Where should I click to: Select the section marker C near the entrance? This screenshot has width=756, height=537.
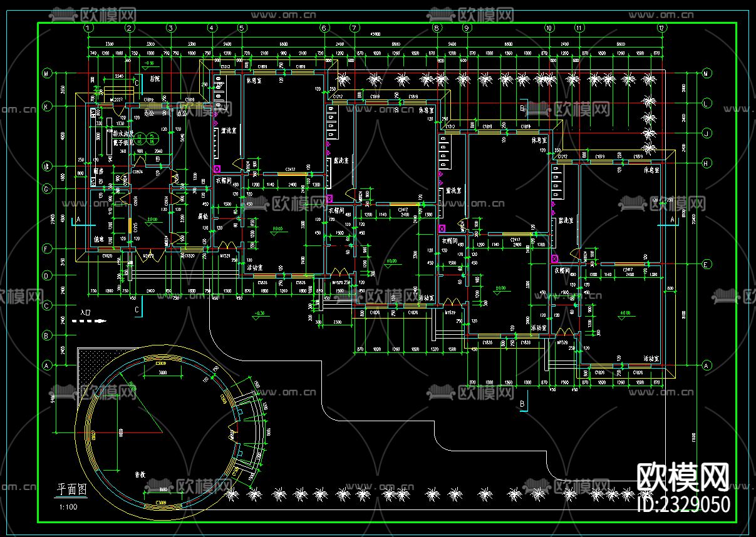tap(137, 310)
